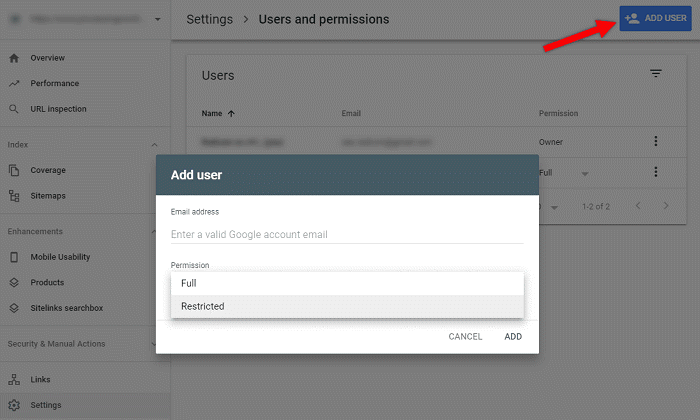Screen dimensions: 700x420
Task: Click Cancel in Add user dialog
Action: [x=465, y=336]
